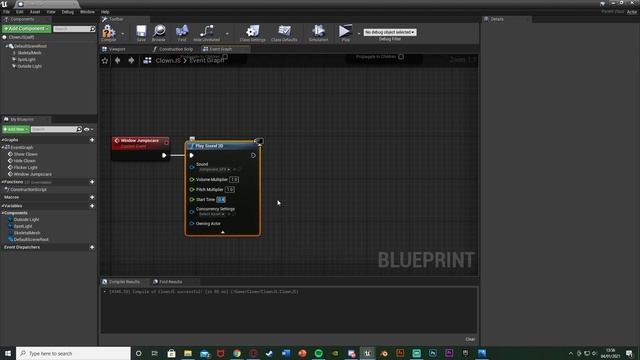Select Flicker Light event in My Blueprint
Screen dimensions: 640x360
[x=25, y=168]
